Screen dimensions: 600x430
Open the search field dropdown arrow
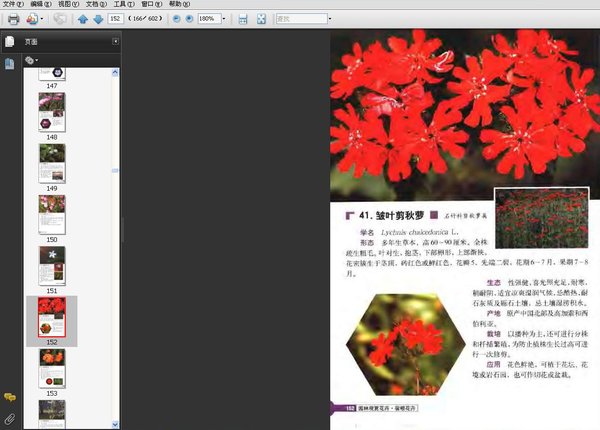330,19
